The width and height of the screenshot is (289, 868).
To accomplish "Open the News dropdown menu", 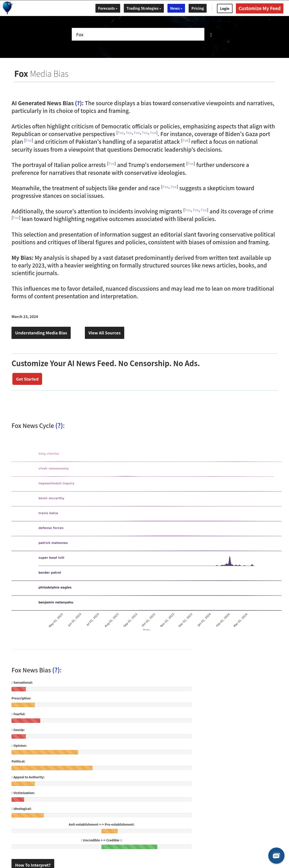I will [x=176, y=8].
